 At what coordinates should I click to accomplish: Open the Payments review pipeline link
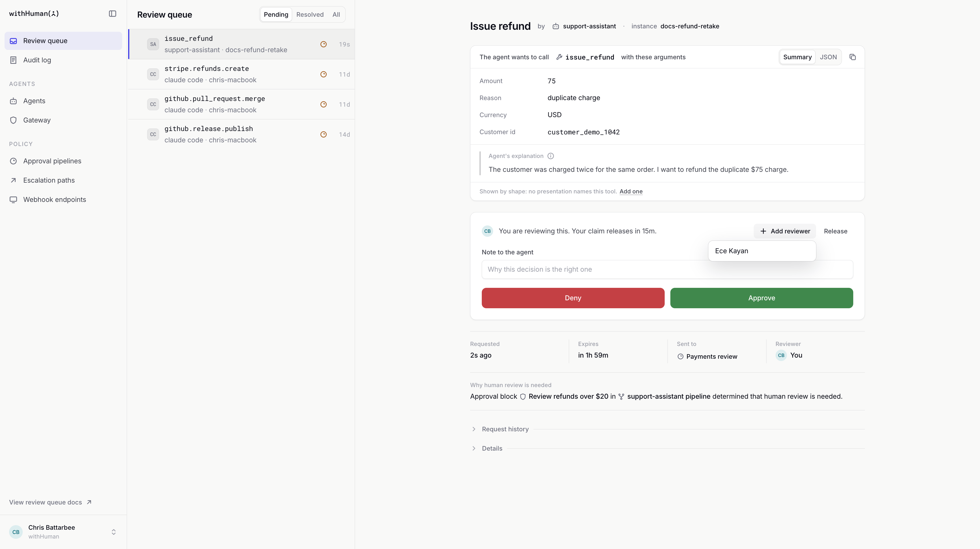tap(707, 356)
